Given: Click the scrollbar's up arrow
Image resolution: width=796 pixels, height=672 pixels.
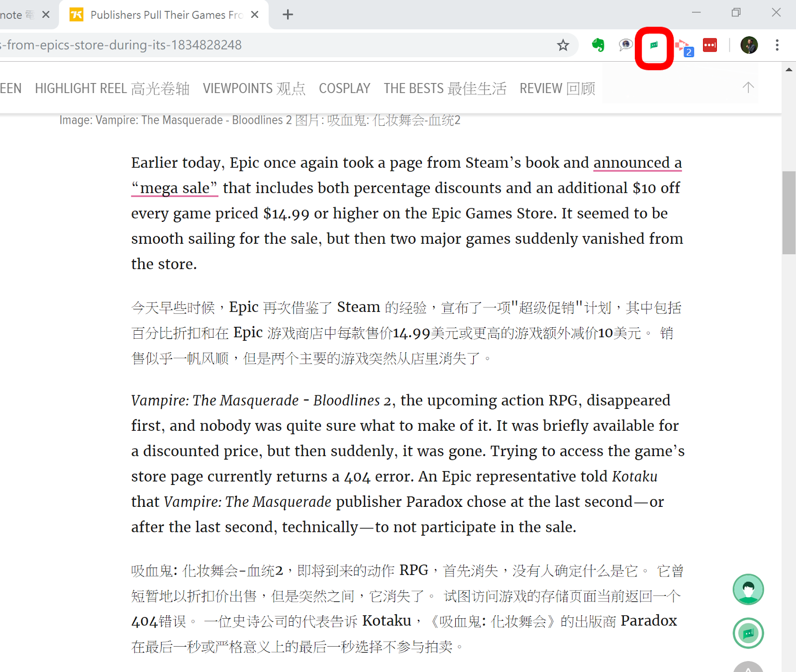Looking at the screenshot, I should click(789, 70).
